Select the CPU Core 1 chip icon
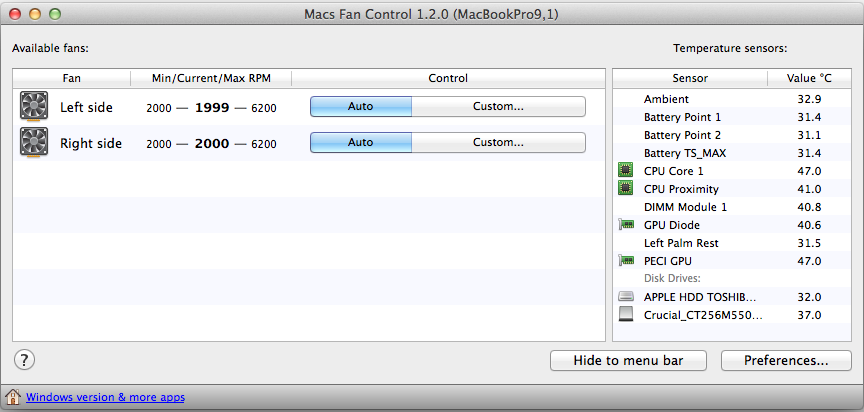Image resolution: width=864 pixels, height=412 pixels. (625, 171)
